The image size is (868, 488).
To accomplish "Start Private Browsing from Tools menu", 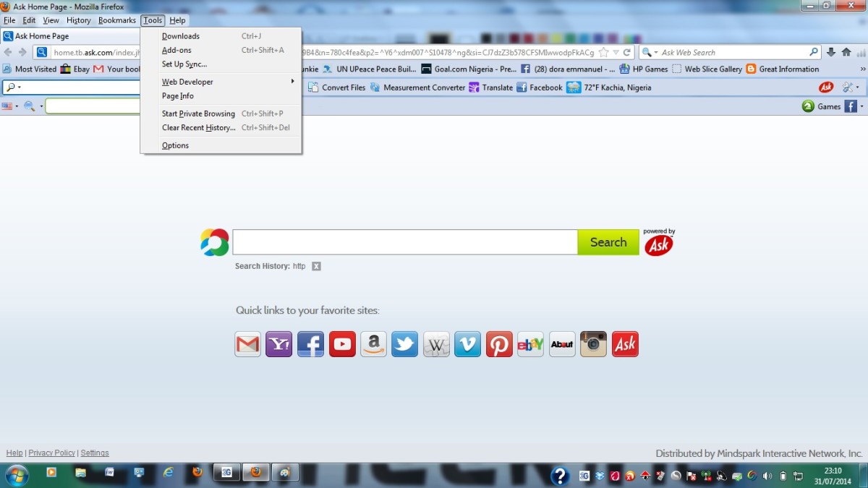I will 197,114.
